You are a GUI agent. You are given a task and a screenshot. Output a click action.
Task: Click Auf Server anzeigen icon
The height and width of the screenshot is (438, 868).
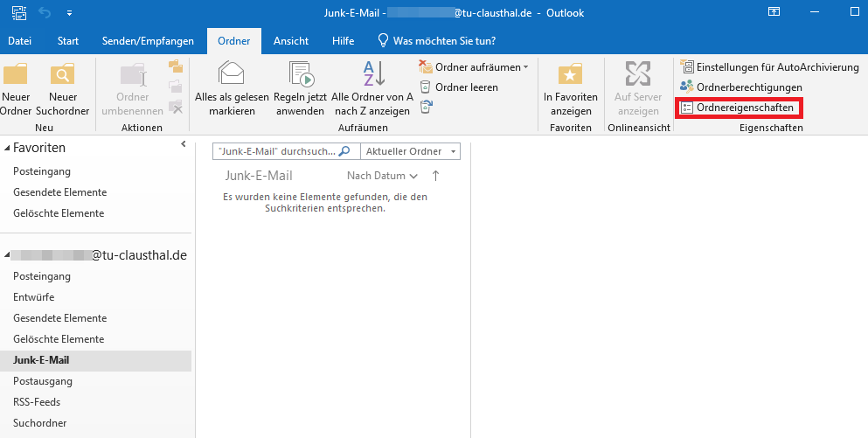[638, 73]
